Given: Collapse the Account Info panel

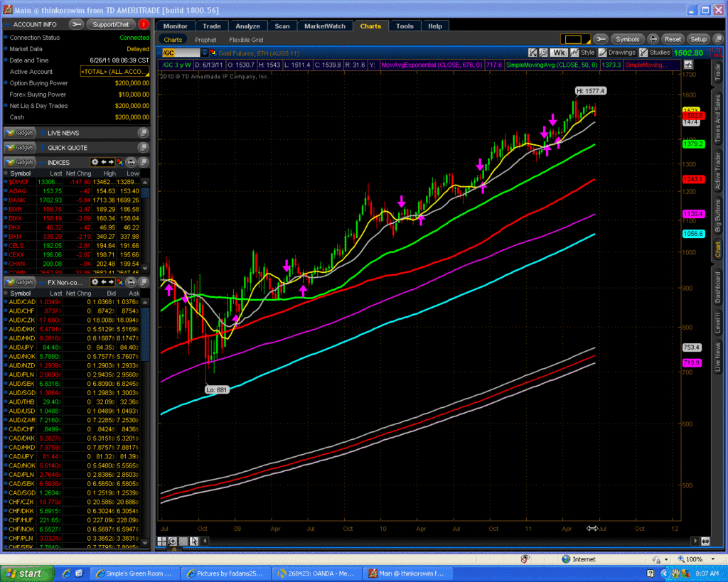Looking at the screenshot, I should point(6,24).
